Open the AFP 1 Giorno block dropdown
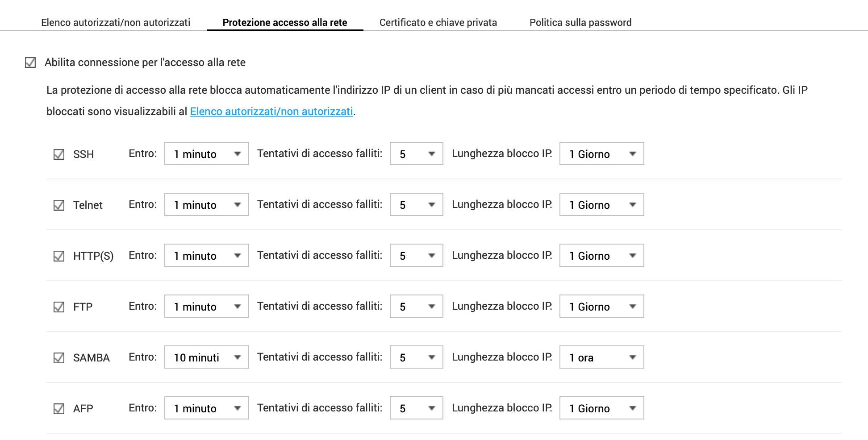Image resolution: width=868 pixels, height=440 pixels. click(602, 408)
